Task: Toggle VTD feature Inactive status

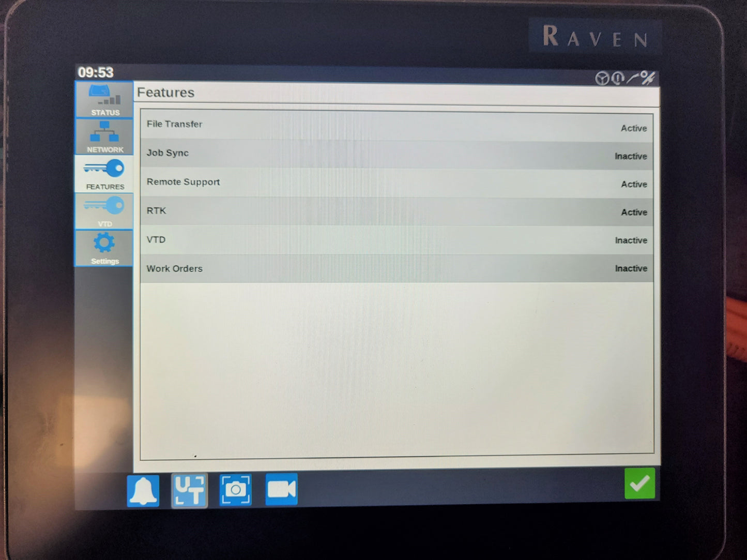Action: click(x=631, y=240)
